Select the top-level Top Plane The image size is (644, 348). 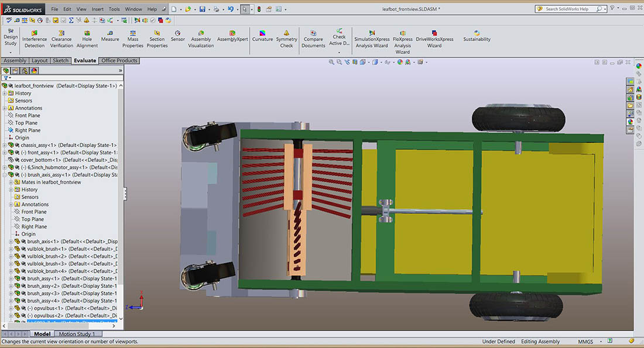[x=26, y=123]
